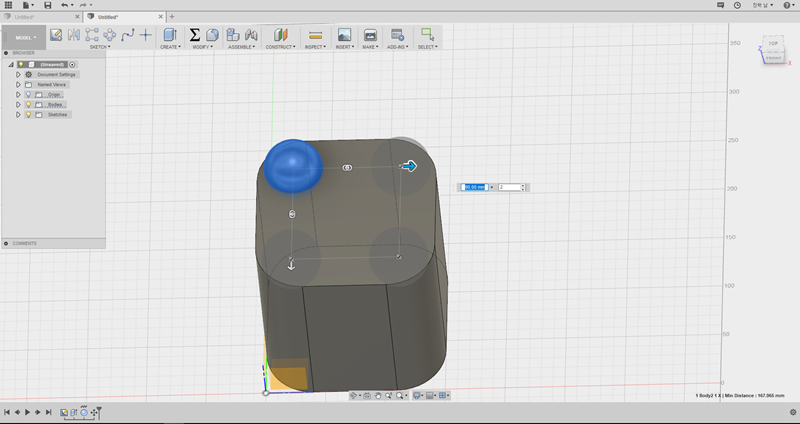This screenshot has width=800, height=424.
Task: Open the ASSEMBLE menu
Action: tap(240, 46)
